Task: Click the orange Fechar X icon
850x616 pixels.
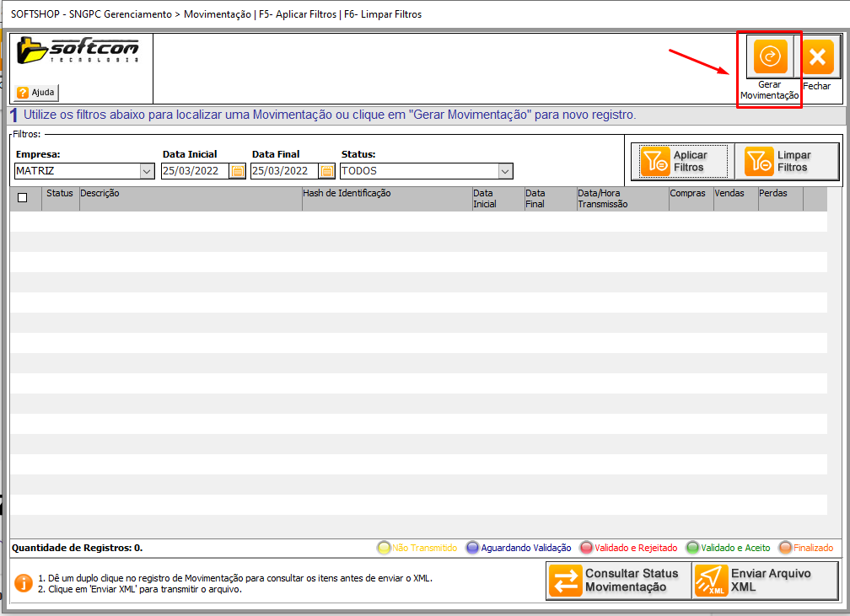Action: click(816, 57)
